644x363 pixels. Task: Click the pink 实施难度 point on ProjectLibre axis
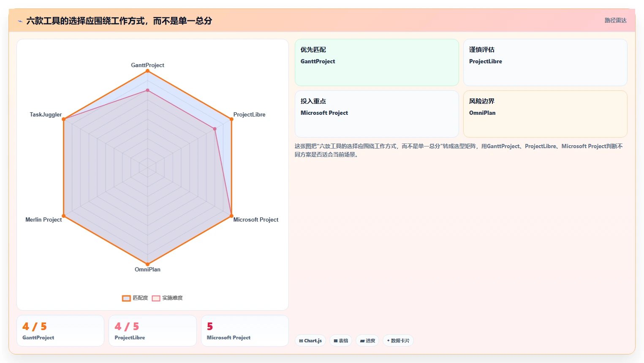(x=215, y=129)
